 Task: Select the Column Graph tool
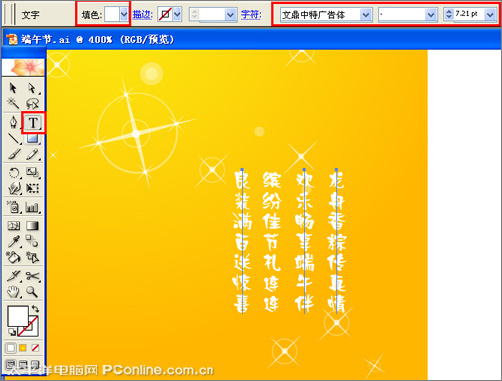32,207
